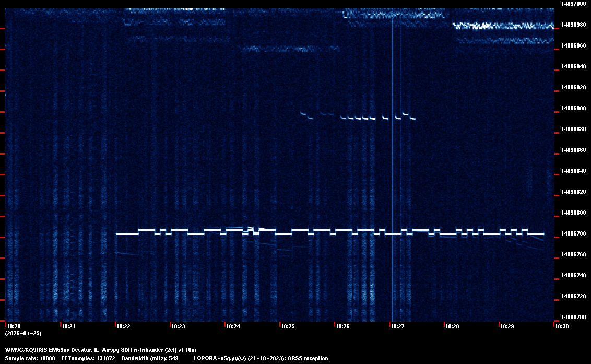Click the 18:25 time label
591x364 pixels.
(x=288, y=326)
